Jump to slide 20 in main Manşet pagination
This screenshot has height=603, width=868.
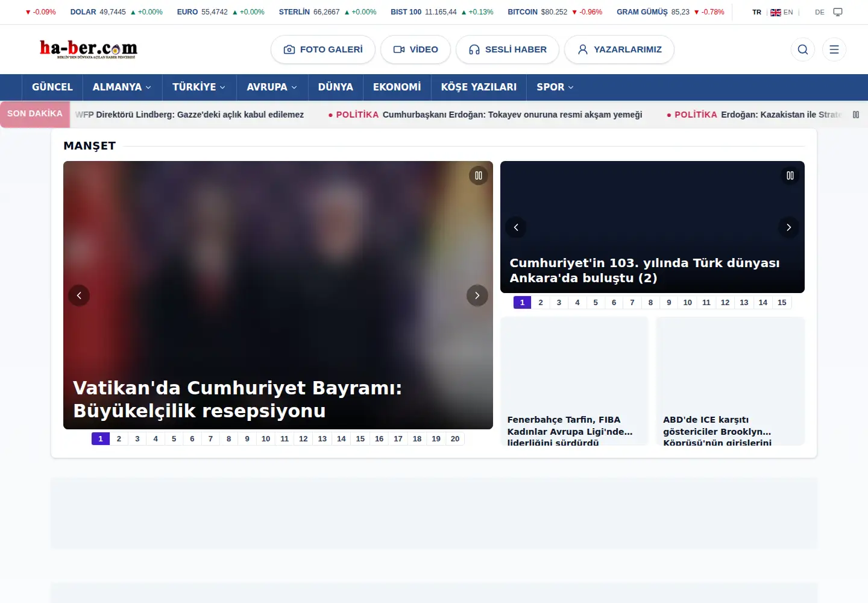455,439
